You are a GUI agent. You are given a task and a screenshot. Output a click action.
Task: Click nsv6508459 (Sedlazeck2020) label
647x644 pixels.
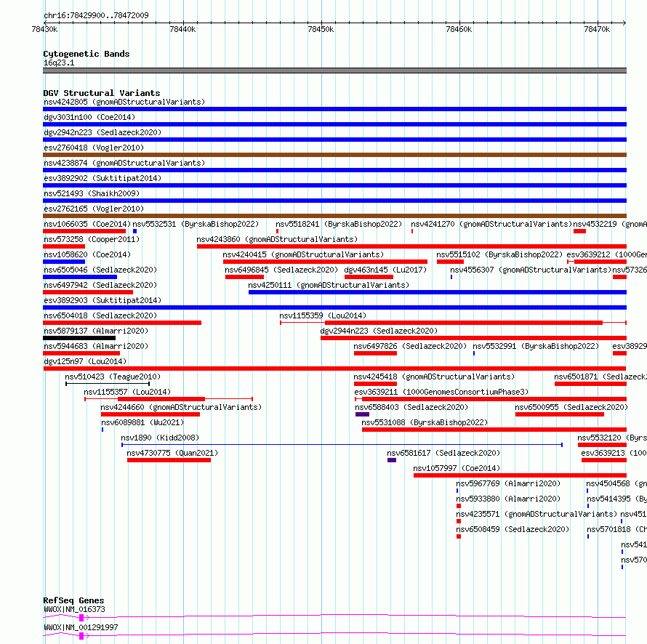tap(513, 529)
